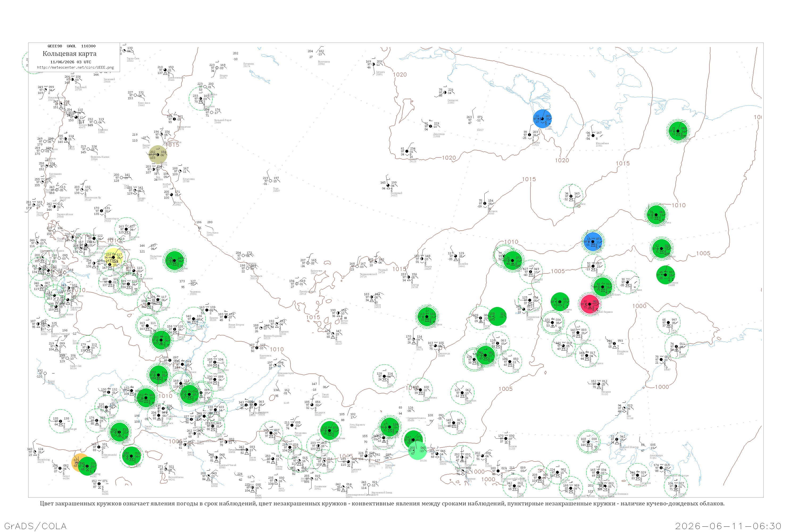The image size is (798, 532).
Task: Click the dashed station circle at Охотск
Action: point(676,346)
